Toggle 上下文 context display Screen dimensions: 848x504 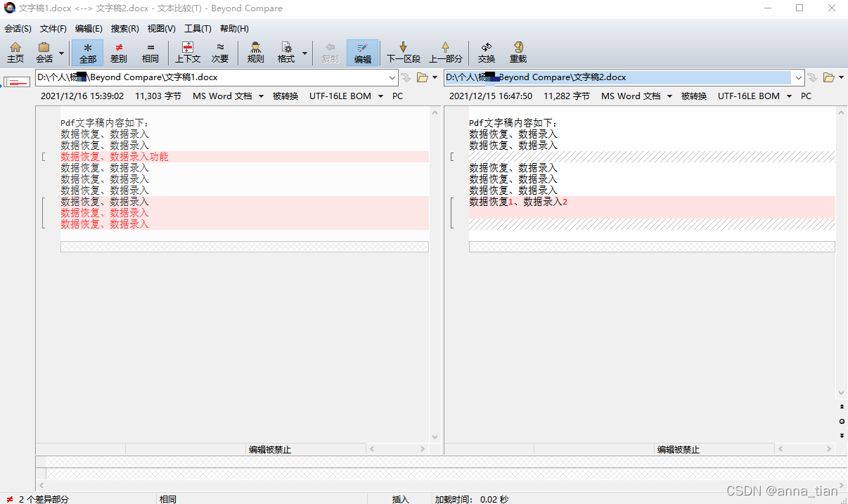(x=188, y=53)
